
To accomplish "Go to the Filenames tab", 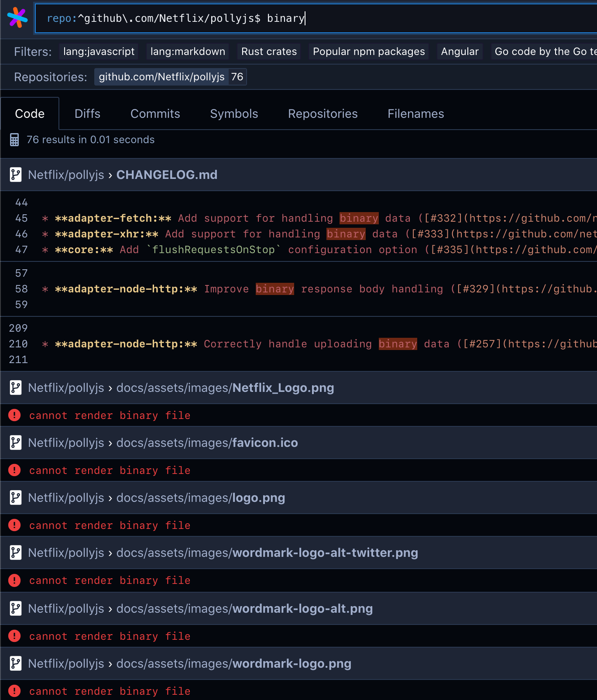I will tap(416, 114).
